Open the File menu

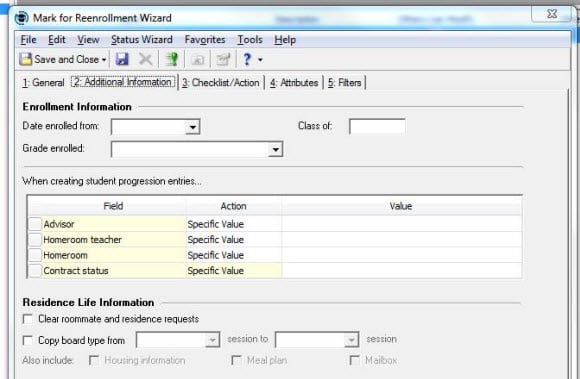(x=28, y=40)
